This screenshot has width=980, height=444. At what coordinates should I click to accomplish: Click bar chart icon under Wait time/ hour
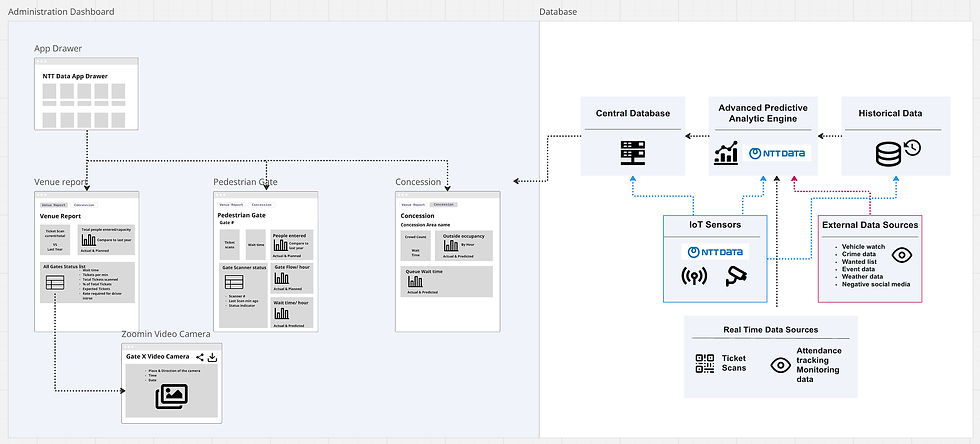(281, 314)
